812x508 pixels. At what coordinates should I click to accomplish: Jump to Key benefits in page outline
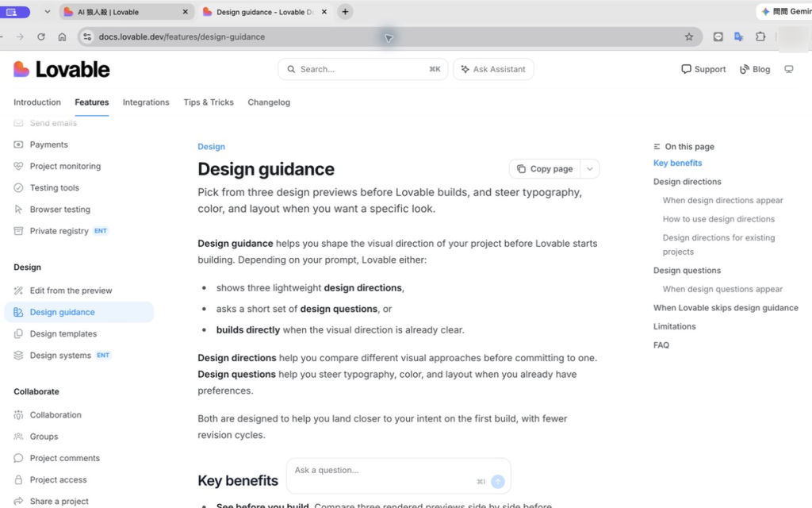677,163
